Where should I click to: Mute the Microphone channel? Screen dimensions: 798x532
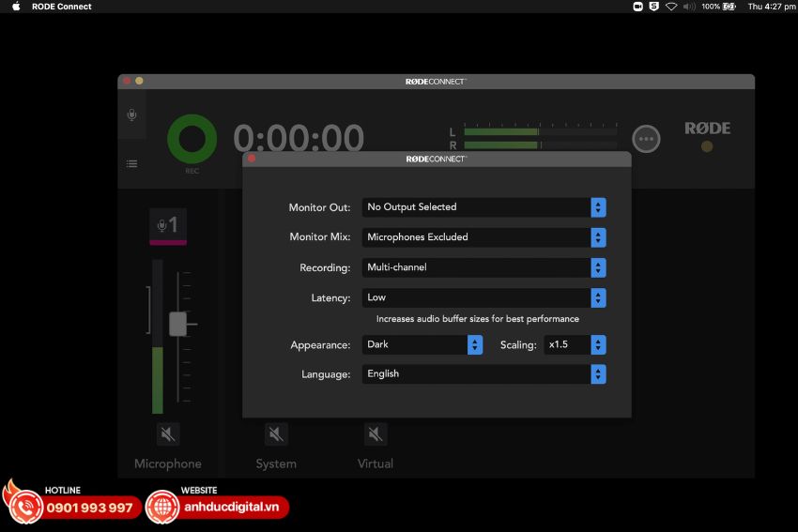pyautogui.click(x=168, y=433)
